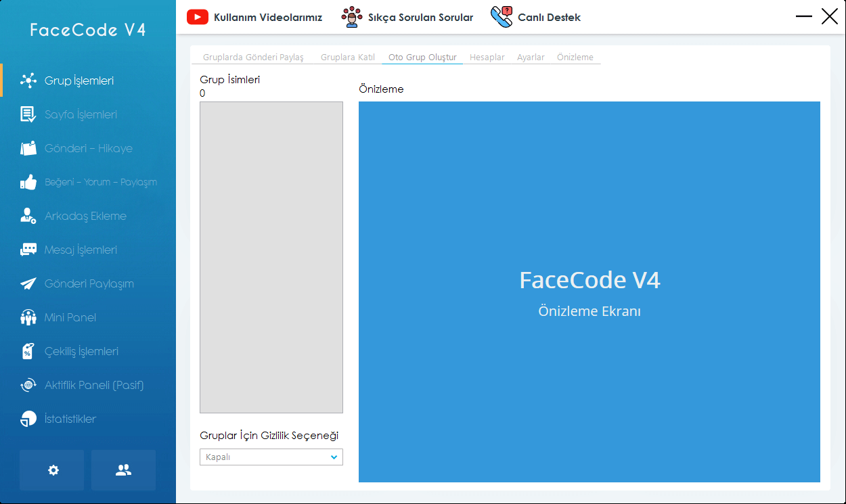This screenshot has width=846, height=504.
Task: Select the Oto Grup Oluştur tab
Action: point(422,58)
